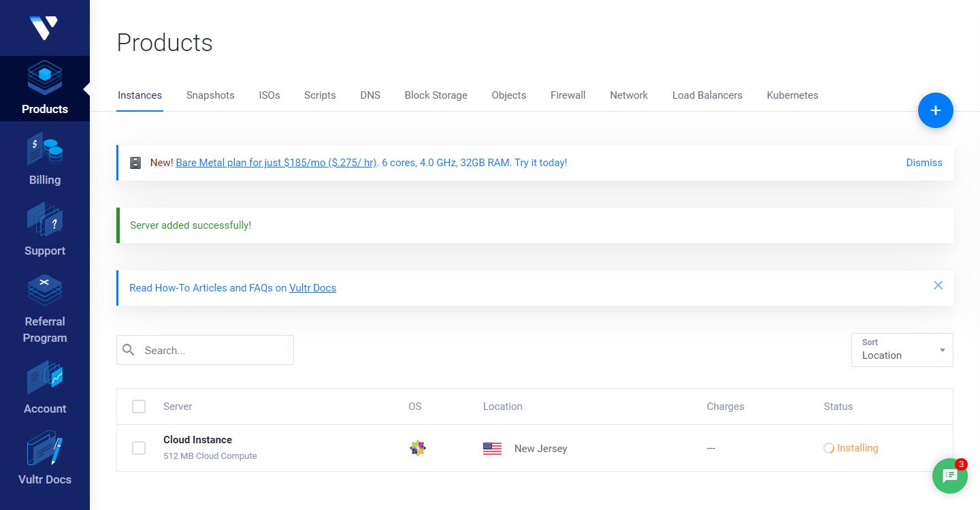Switch to the Firewall tab
The height and width of the screenshot is (510, 980).
pyautogui.click(x=568, y=95)
